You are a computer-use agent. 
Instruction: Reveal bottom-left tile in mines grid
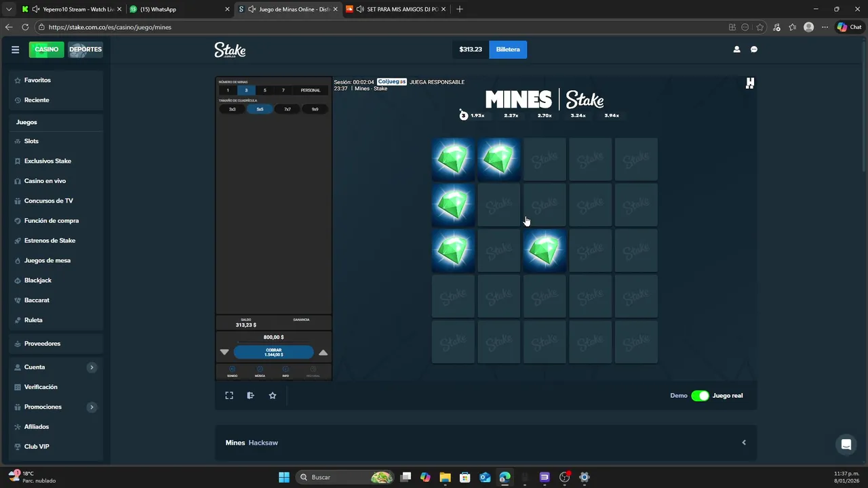tap(453, 342)
